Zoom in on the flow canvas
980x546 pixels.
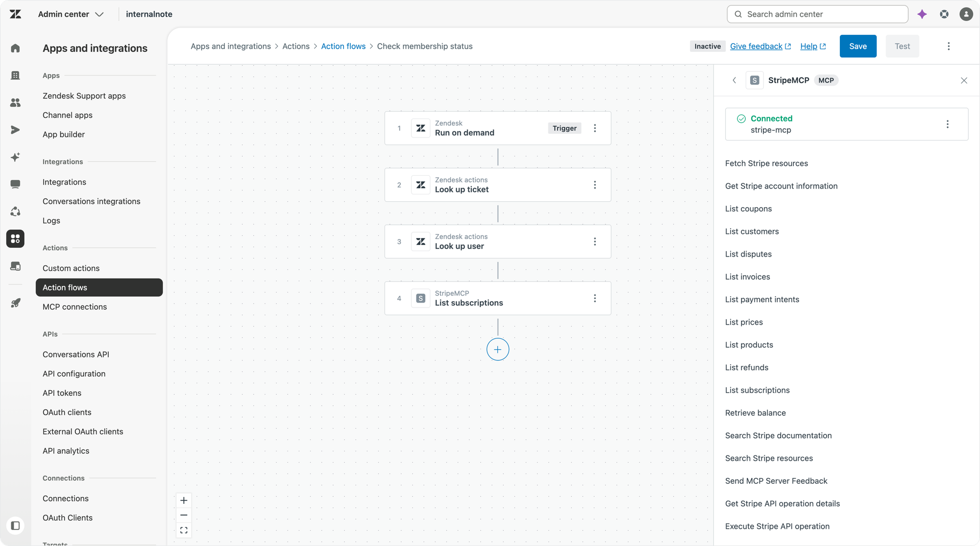point(184,500)
